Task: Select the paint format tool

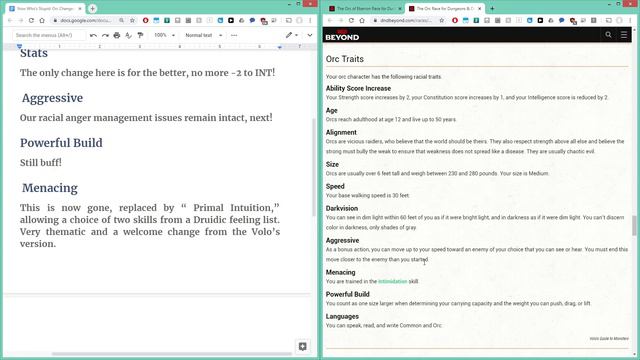Action: [140, 36]
